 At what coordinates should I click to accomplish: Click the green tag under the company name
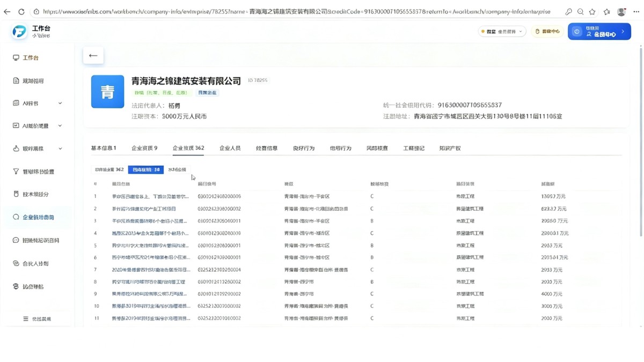point(161,93)
